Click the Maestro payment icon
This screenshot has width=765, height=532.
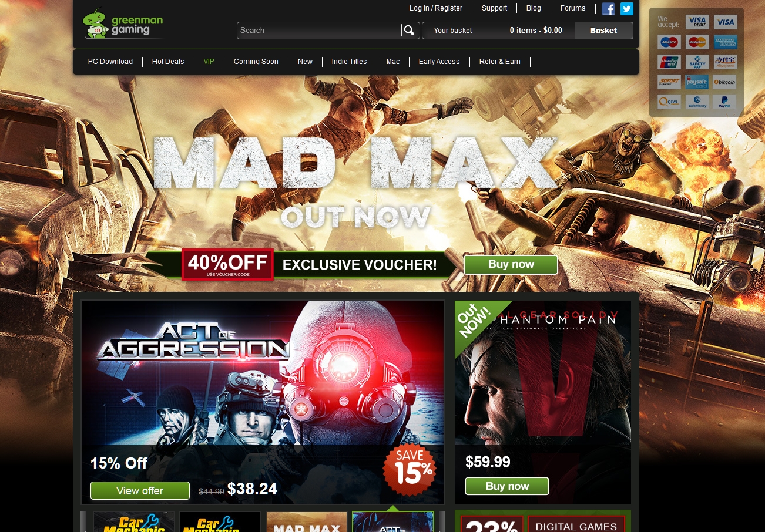pos(669,42)
